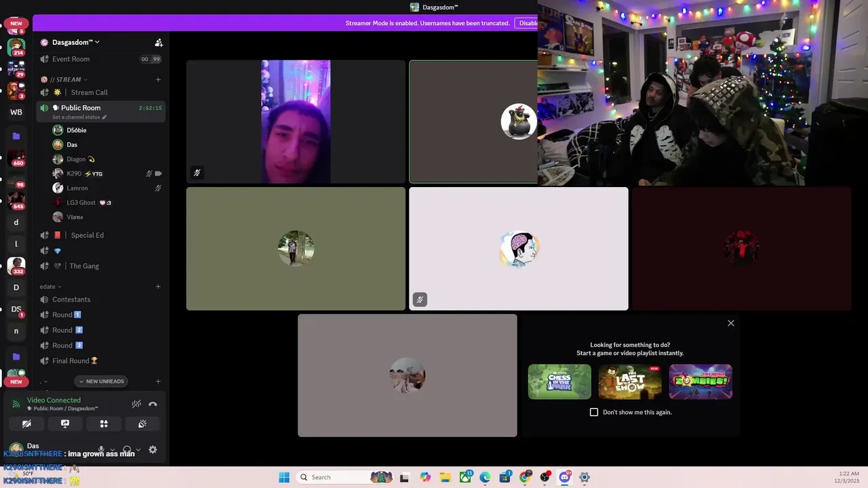Open User Settings gear

(x=153, y=449)
